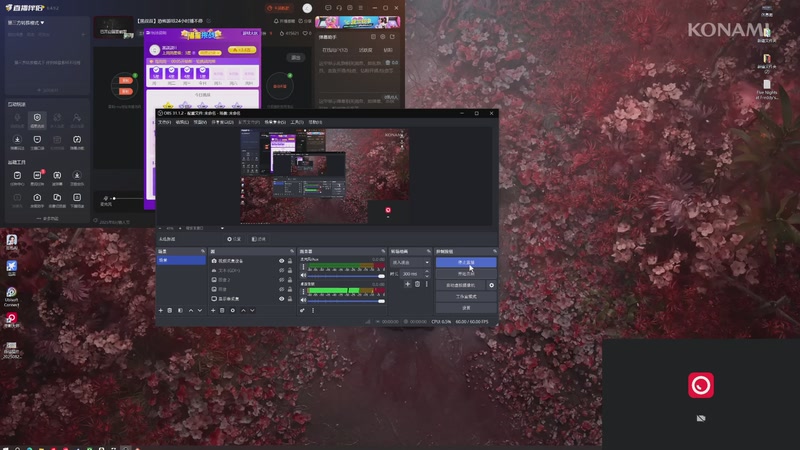Open advanced audio properties gear in mixer
The height and width of the screenshot is (450, 800).
[303, 310]
